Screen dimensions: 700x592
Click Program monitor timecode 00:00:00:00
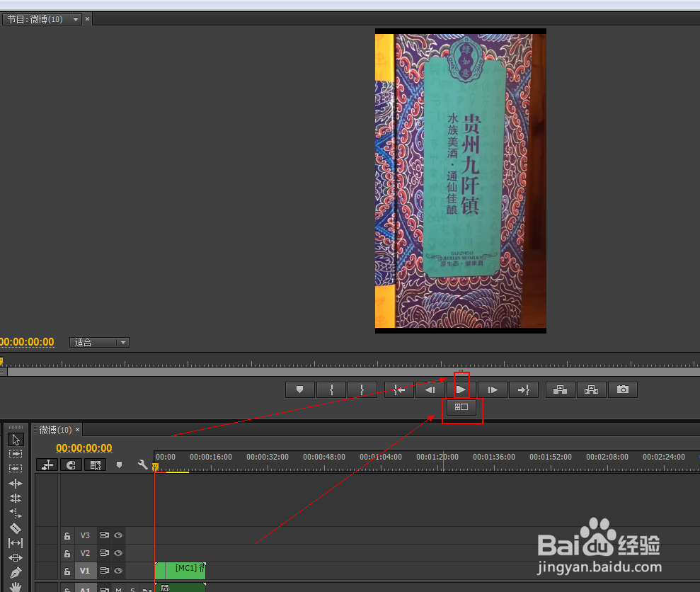click(27, 342)
